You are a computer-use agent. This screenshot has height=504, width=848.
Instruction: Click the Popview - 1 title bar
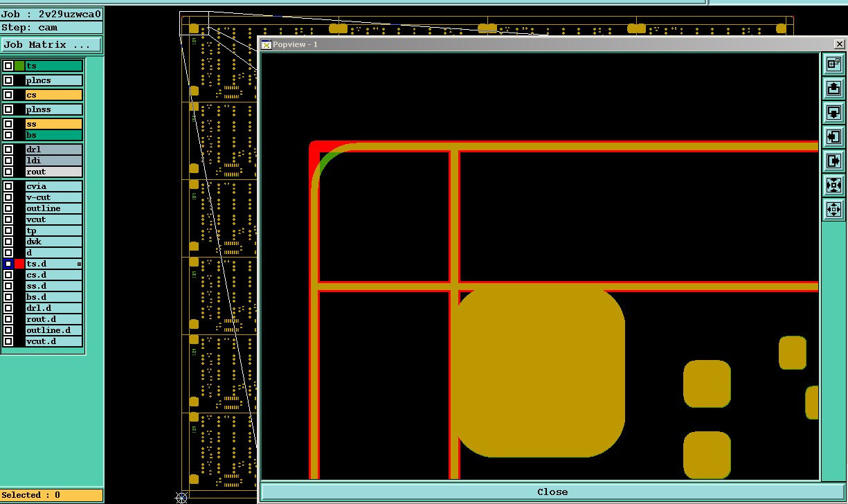(x=552, y=44)
